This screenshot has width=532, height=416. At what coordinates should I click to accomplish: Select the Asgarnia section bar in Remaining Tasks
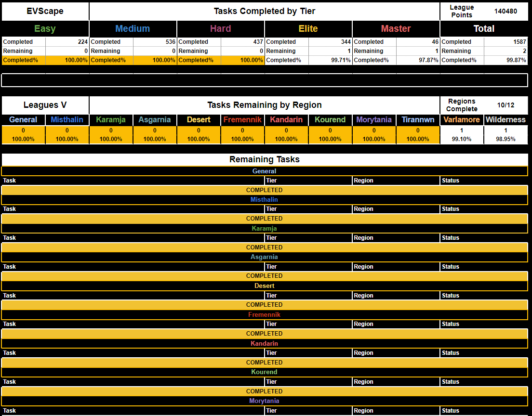click(x=264, y=257)
